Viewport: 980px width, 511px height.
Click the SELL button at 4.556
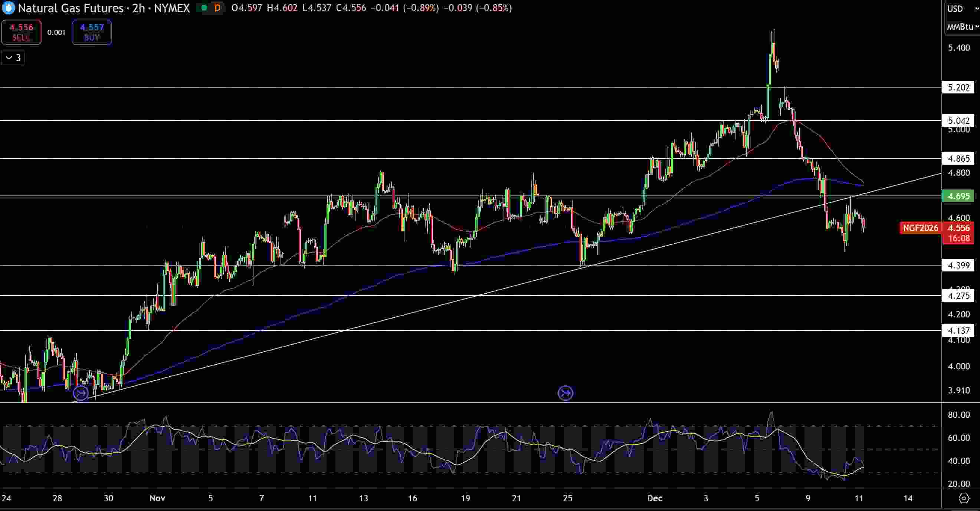point(21,32)
